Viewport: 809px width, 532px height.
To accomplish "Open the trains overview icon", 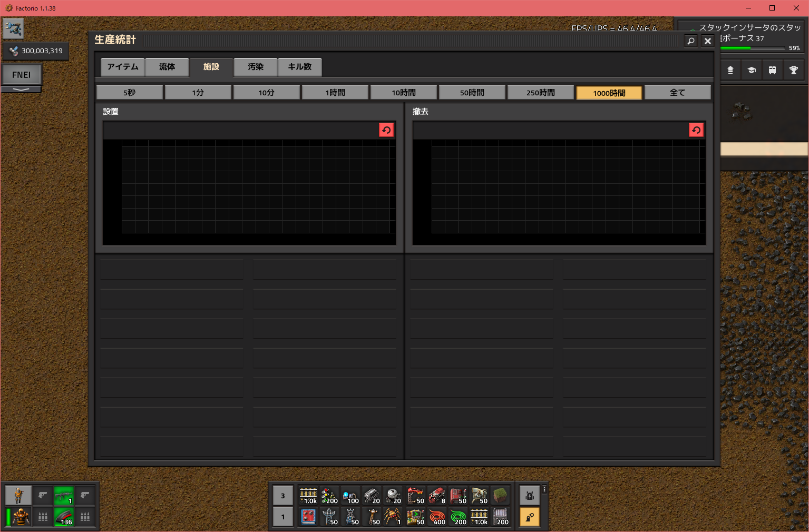I will (773, 70).
